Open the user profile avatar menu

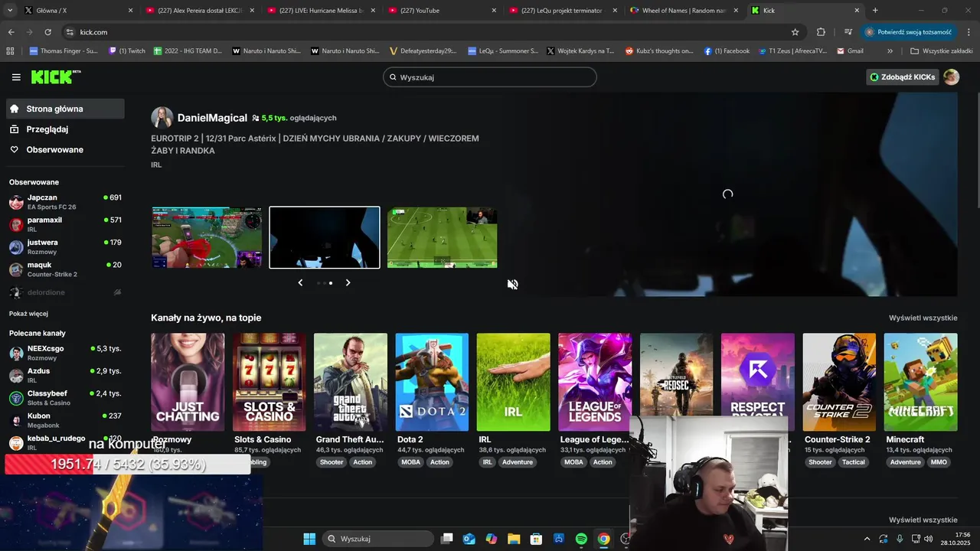pos(951,77)
